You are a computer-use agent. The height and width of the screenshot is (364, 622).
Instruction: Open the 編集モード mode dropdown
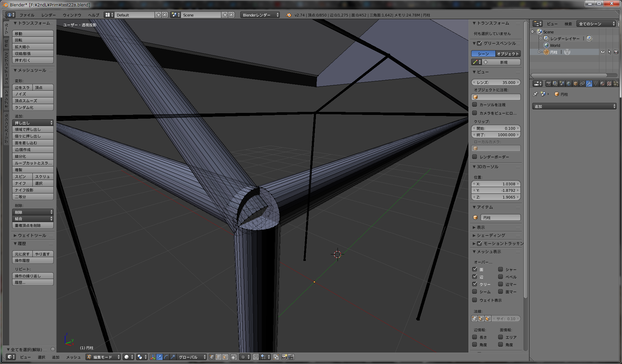[x=103, y=357]
